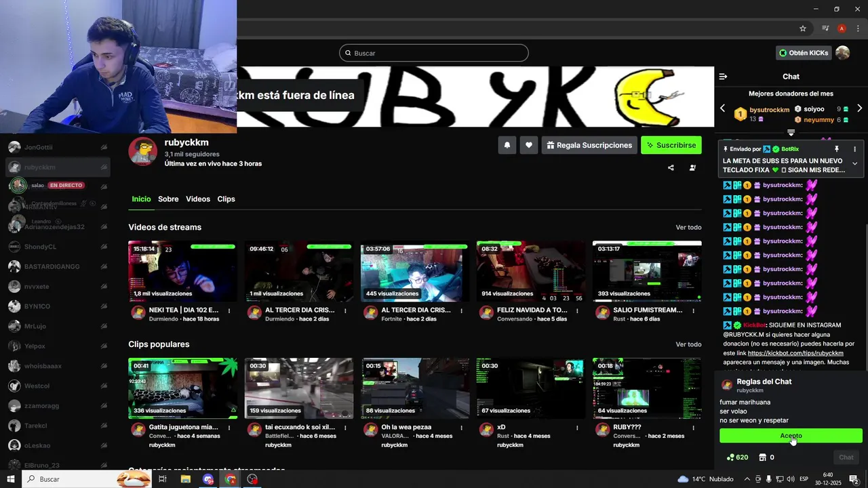Image resolution: width=868 pixels, height=488 pixels.
Task: Open the Chrome media control icon
Action: tap(825, 28)
